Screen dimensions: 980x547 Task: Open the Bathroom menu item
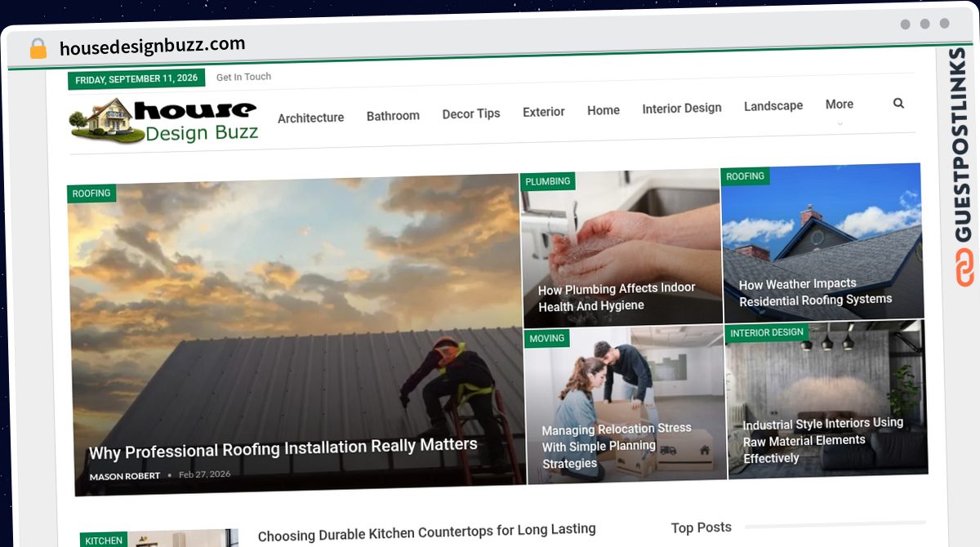pos(393,116)
